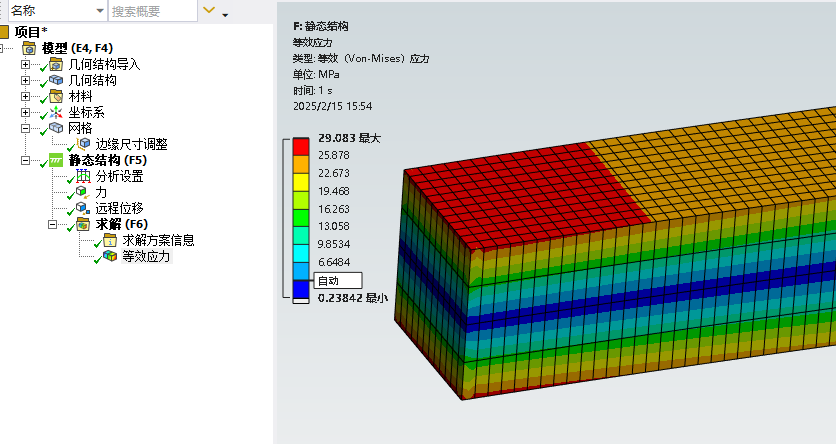Screen dimensions: 836x444
Task: Click the 自动 legend value box
Action: [338, 280]
